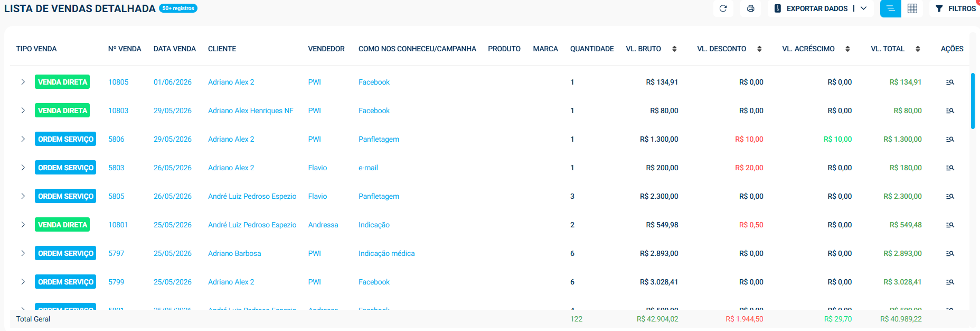
Task: Click Venda Direta badge for sale 10805
Action: 62,82
